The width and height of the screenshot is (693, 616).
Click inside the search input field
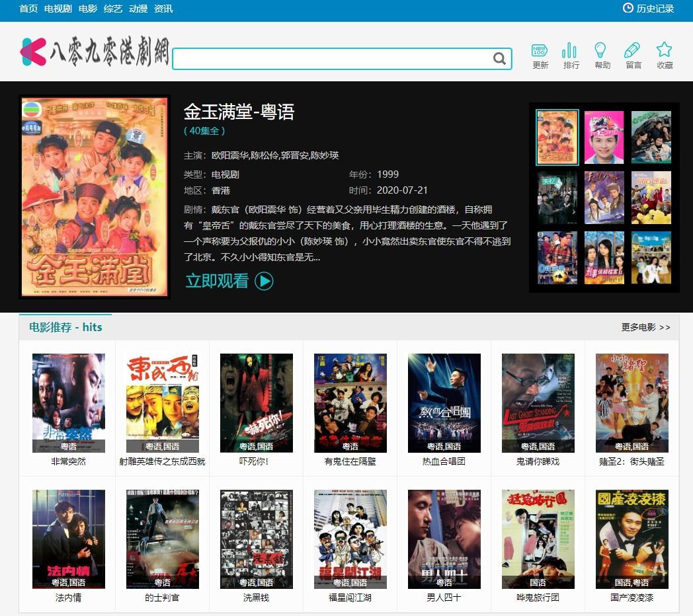331,58
